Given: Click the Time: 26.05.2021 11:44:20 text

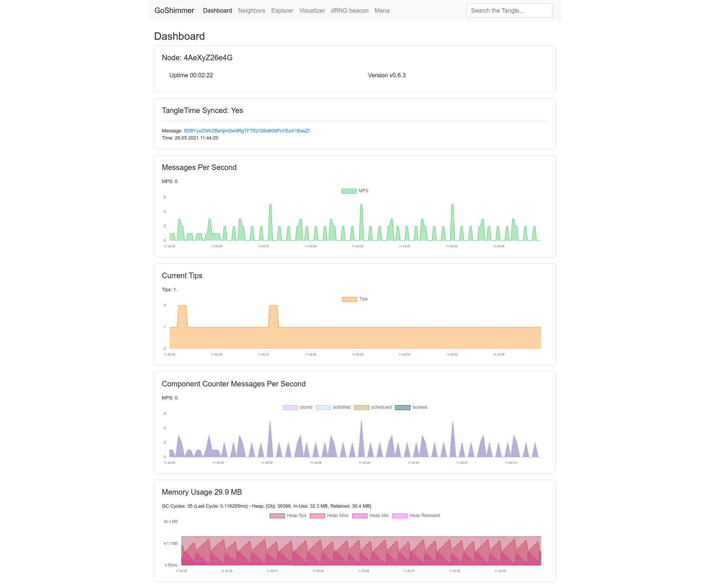Looking at the screenshot, I should (x=190, y=138).
